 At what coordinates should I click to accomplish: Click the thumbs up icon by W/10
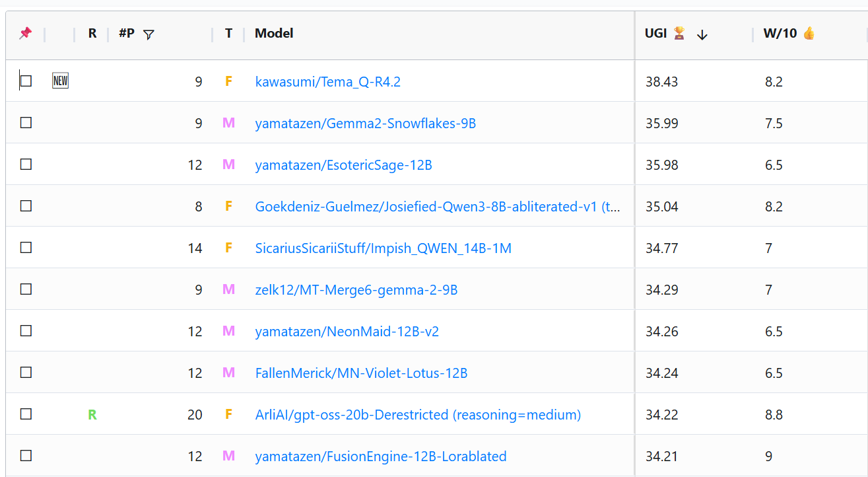click(809, 34)
